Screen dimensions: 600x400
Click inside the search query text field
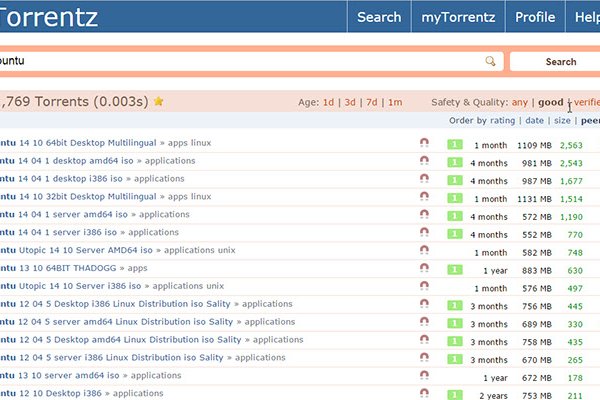click(x=240, y=62)
